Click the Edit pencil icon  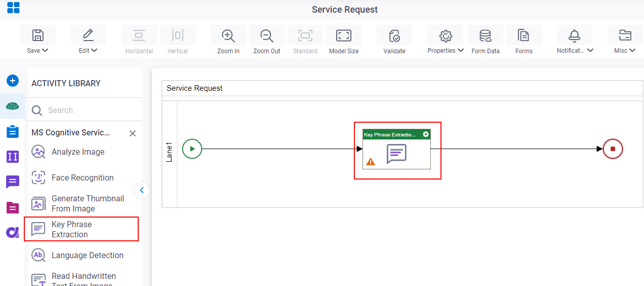pos(89,35)
